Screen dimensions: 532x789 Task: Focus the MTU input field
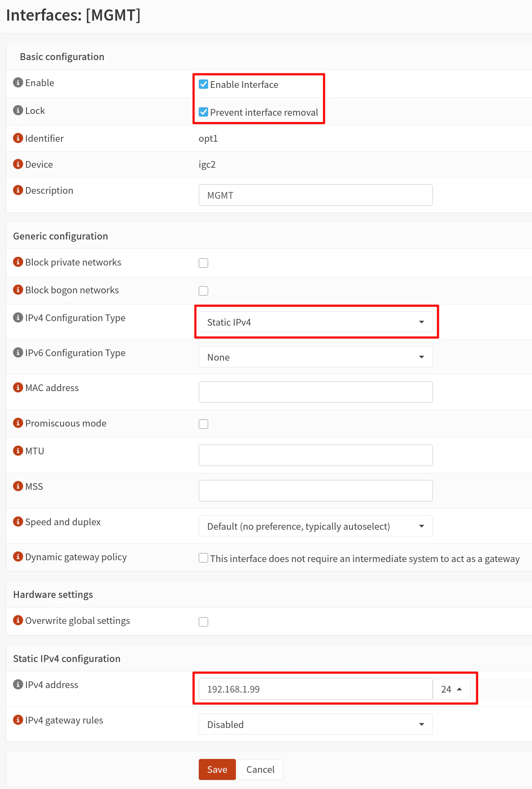tap(316, 455)
